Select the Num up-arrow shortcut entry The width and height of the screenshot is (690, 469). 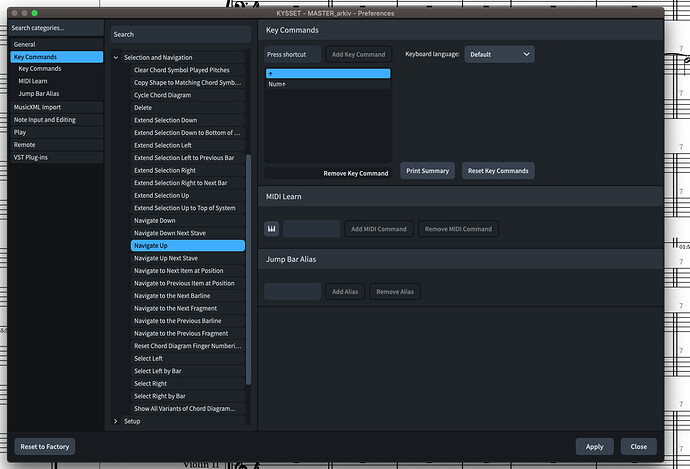pyautogui.click(x=328, y=84)
